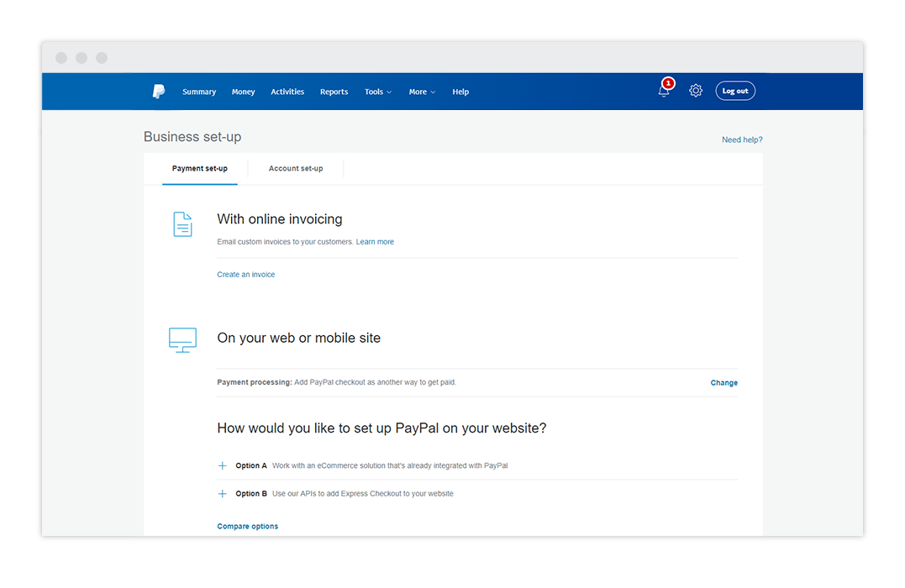Switch to the Account set-up tab
Viewport: 905px width, 588px height.
[x=296, y=169]
